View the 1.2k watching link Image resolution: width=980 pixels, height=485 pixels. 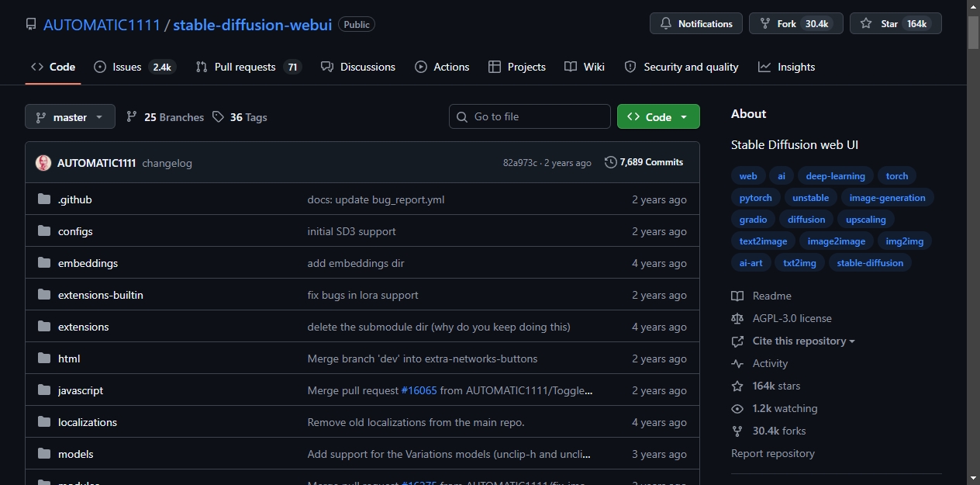point(775,408)
